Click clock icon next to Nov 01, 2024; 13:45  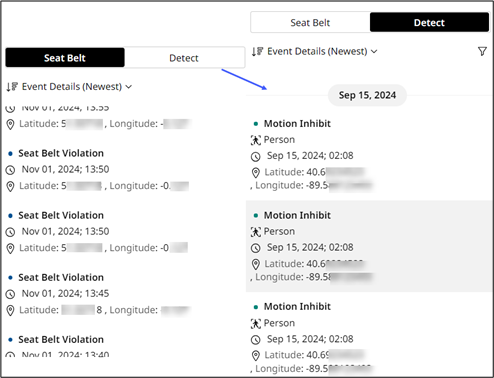pos(10,294)
